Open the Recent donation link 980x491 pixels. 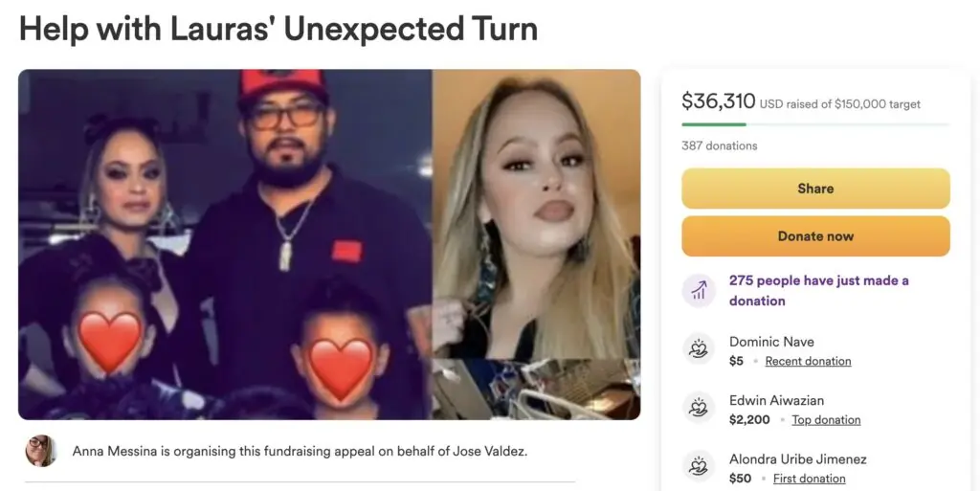pos(808,361)
